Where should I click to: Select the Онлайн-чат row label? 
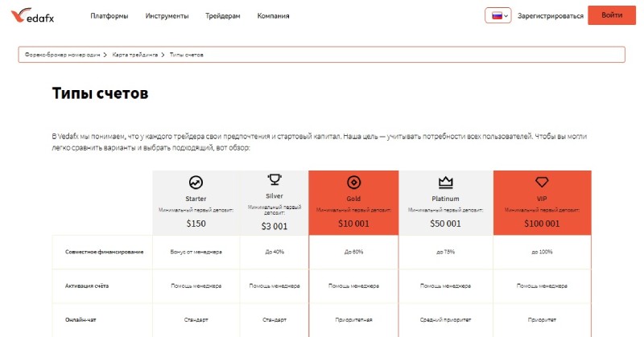point(80,320)
